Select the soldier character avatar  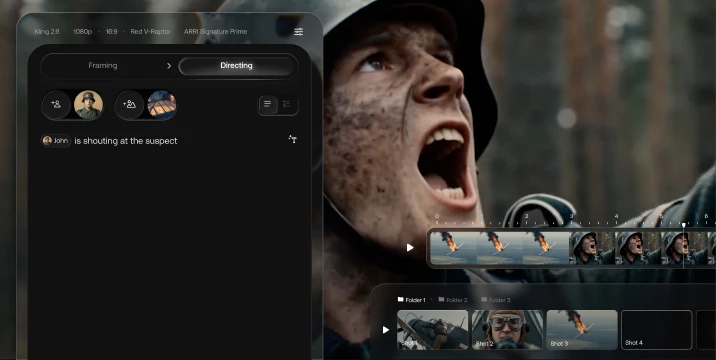(89, 105)
